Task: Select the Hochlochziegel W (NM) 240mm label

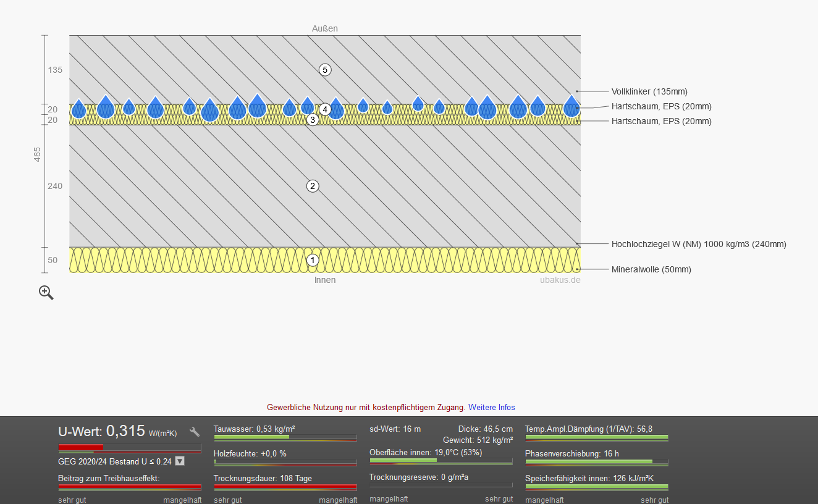Action: (699, 244)
